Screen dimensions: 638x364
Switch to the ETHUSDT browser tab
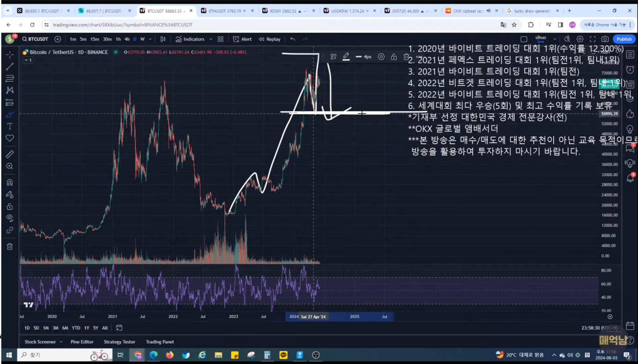click(x=227, y=11)
